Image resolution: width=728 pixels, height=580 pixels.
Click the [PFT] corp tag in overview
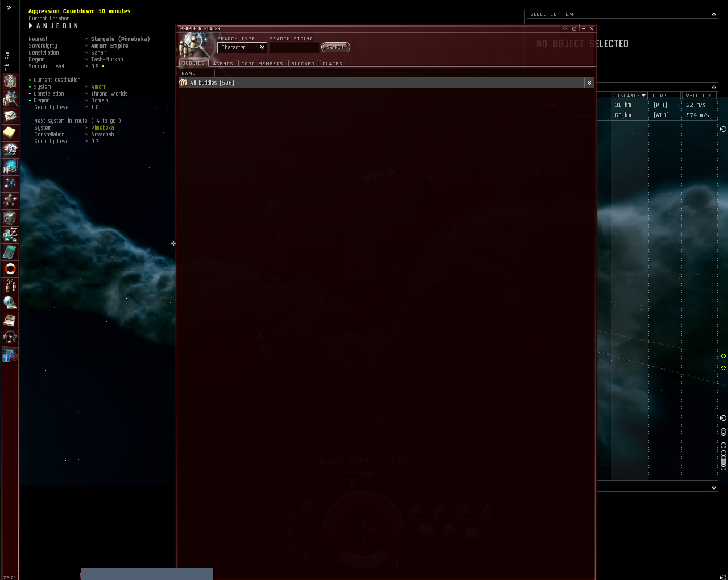660,105
